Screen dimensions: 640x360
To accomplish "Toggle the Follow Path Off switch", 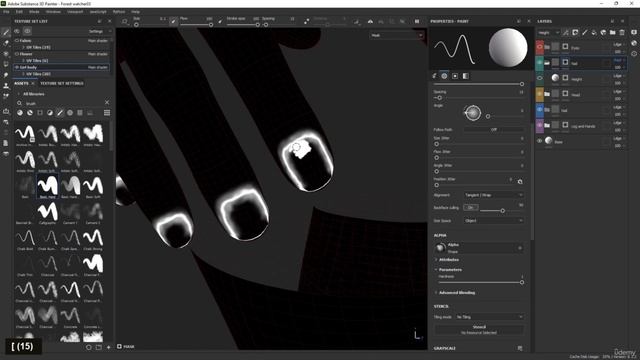I will click(x=494, y=130).
